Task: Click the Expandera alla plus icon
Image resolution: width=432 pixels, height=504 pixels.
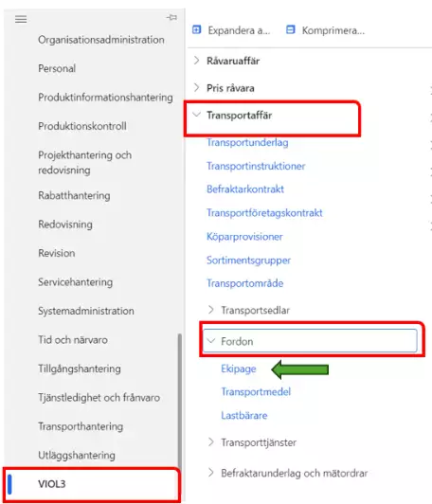Action: click(196, 30)
